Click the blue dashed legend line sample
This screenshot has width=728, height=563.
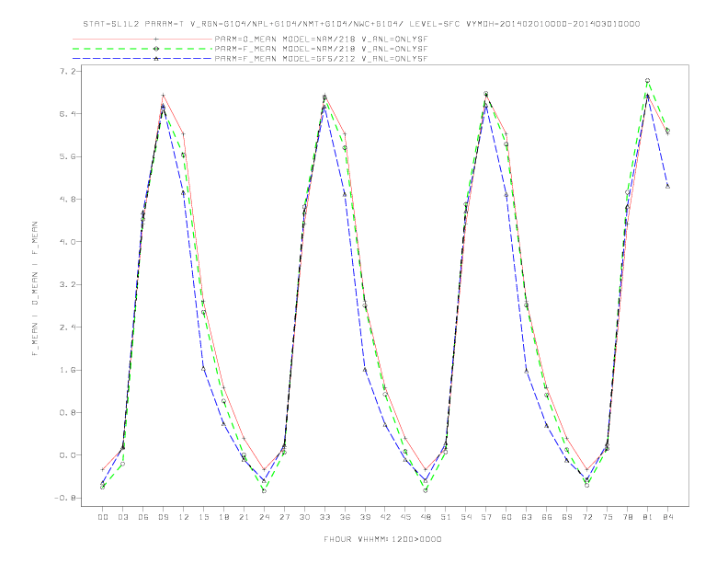click(142, 59)
